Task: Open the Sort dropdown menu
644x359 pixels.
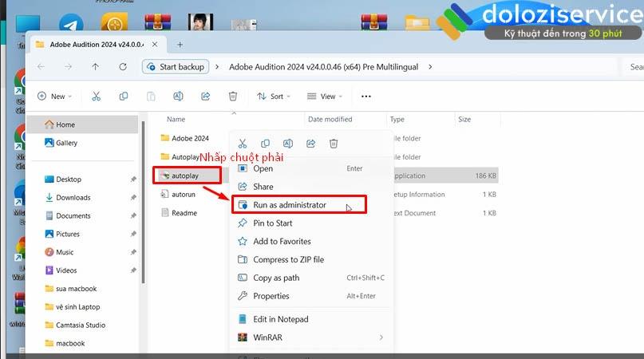Action: [274, 96]
